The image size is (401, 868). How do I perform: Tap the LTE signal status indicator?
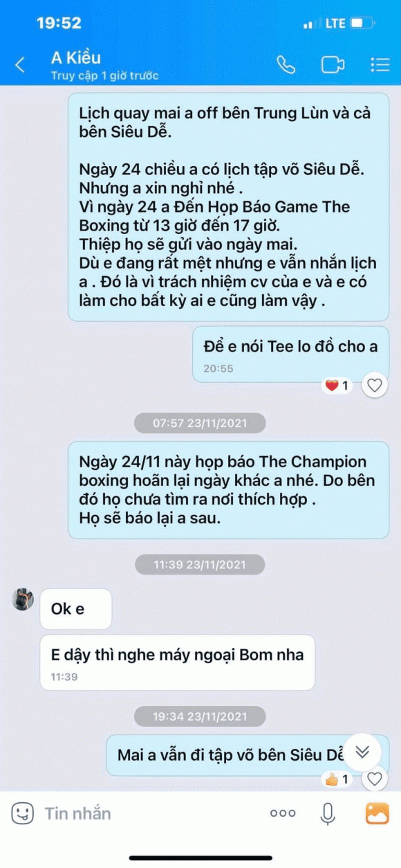point(335,24)
